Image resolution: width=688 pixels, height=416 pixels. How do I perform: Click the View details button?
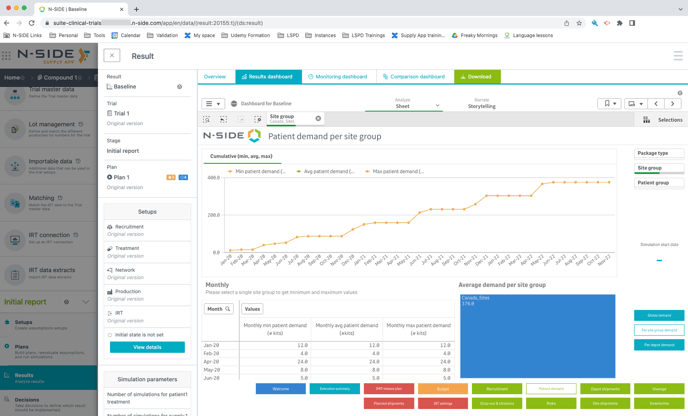(147, 347)
